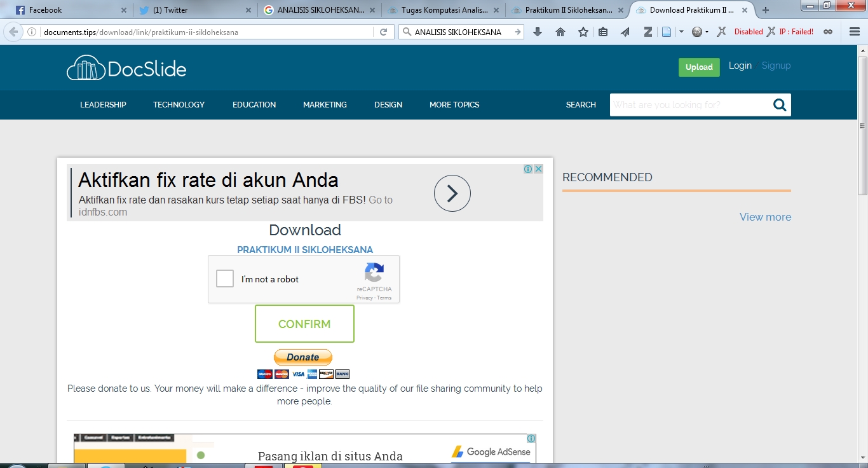This screenshot has width=868, height=468.
Task: Close the FBS ad with X icon
Action: (538, 169)
